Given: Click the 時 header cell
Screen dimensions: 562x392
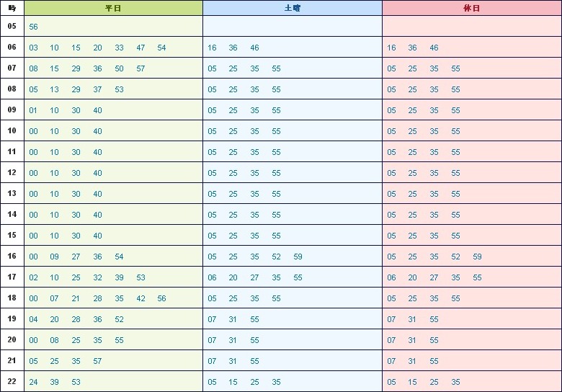Looking at the screenshot, I should (12, 8).
